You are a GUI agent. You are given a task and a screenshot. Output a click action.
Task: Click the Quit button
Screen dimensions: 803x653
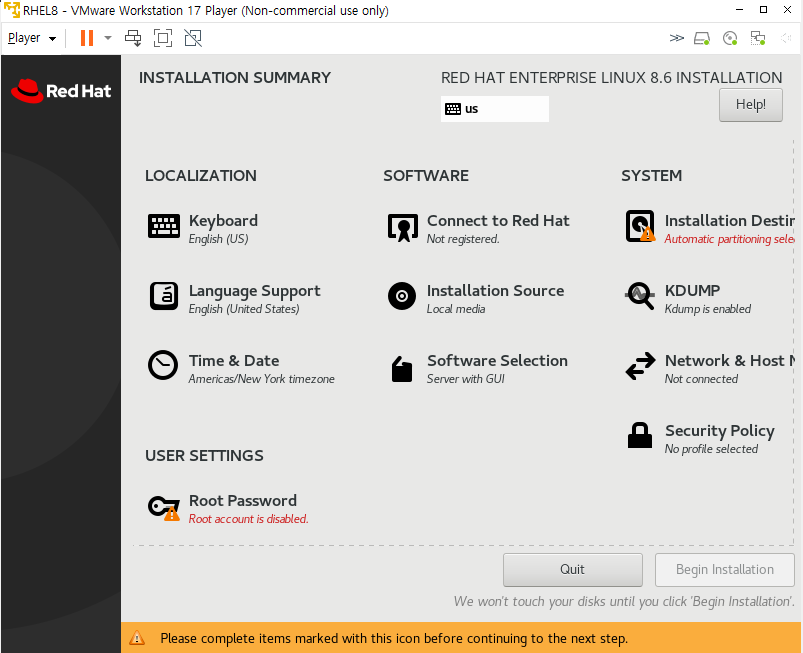[573, 570]
